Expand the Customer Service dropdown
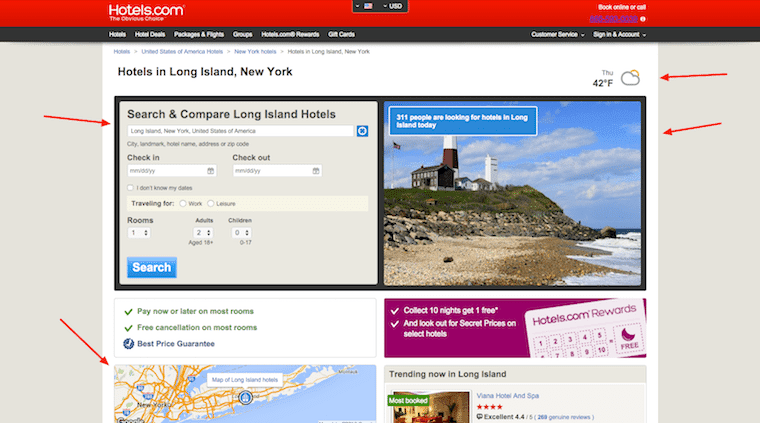Image resolution: width=760 pixels, height=423 pixels. 557,34
